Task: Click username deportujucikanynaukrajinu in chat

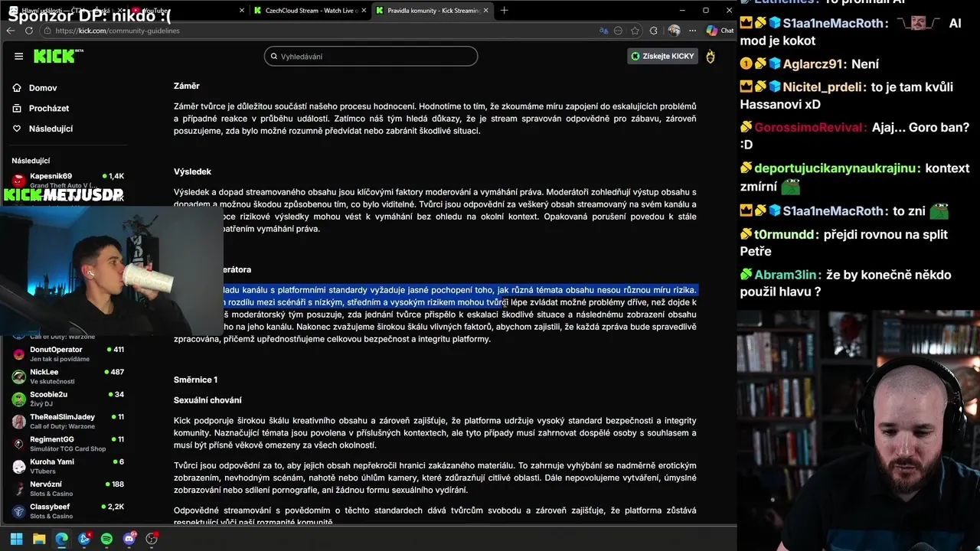Action: [x=835, y=168]
